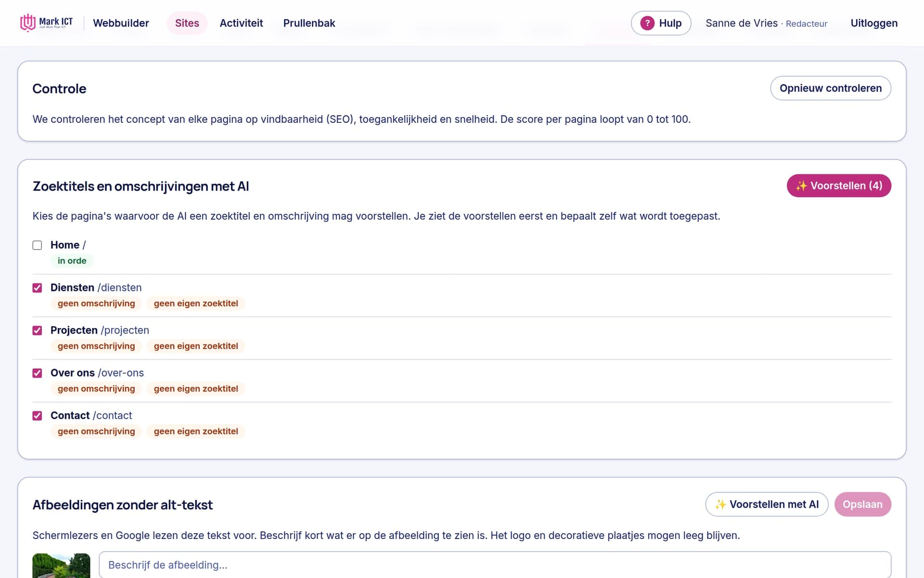Click 'geen omschrijving' badge under Over ons
Image resolution: width=924 pixels, height=578 pixels.
pos(96,389)
